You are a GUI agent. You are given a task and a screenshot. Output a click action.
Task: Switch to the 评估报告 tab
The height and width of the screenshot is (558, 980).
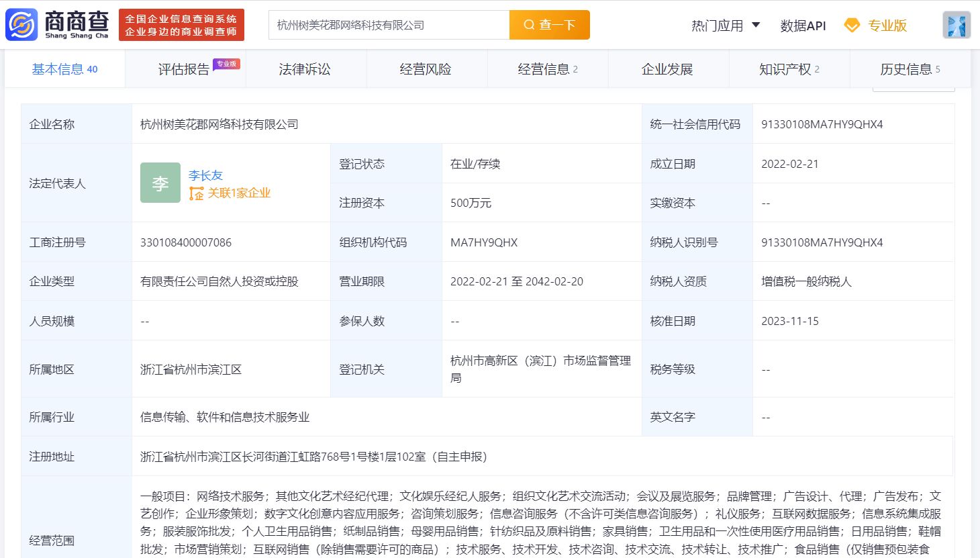[x=186, y=69]
